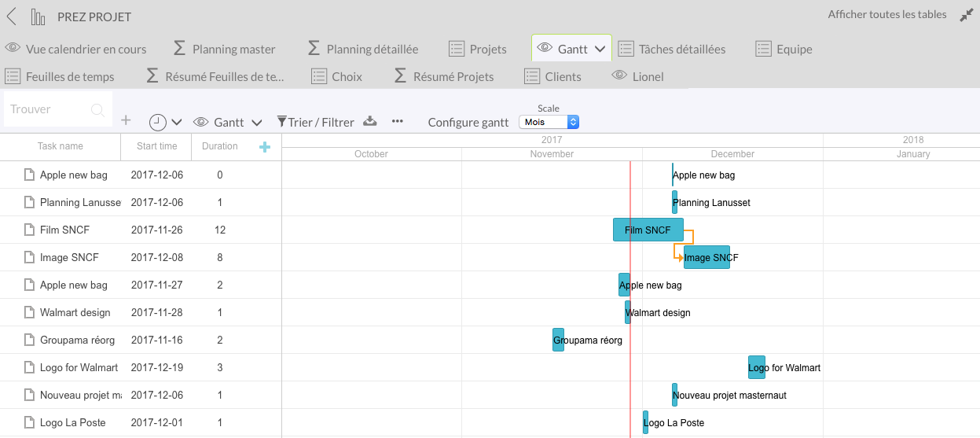Select the Image SNCF gantt bar

pyautogui.click(x=707, y=257)
